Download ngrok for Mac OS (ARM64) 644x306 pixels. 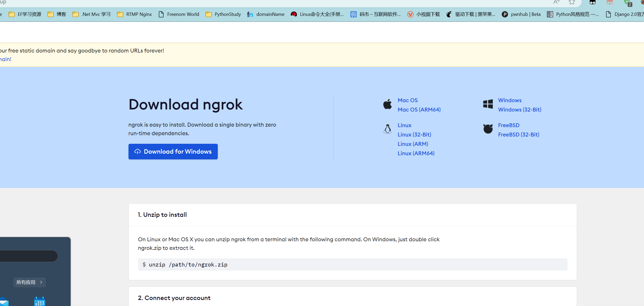[419, 110]
